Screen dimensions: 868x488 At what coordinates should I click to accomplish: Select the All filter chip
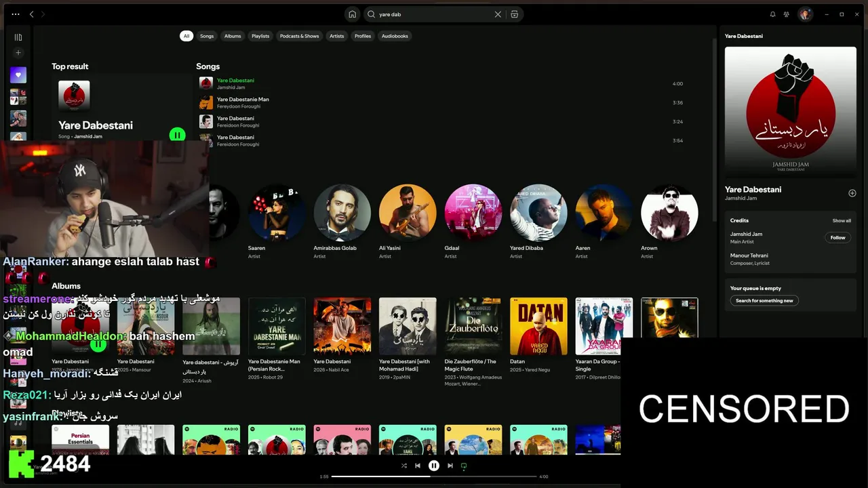186,36
